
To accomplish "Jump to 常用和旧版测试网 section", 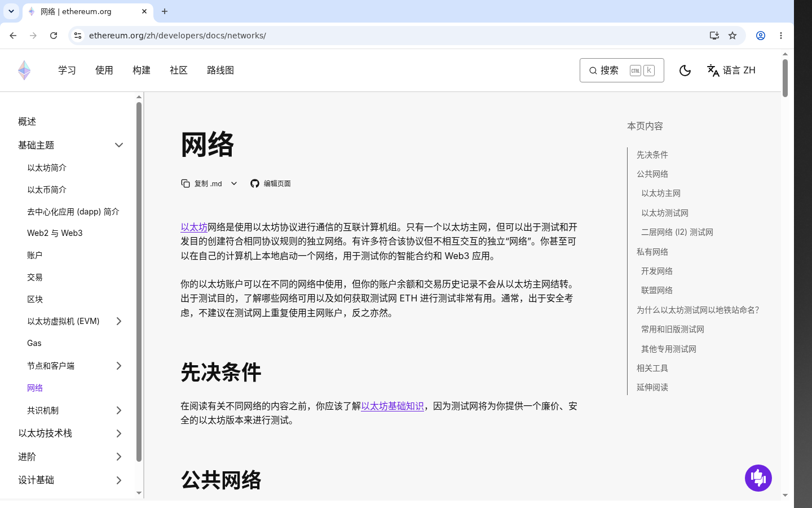I will click(673, 329).
